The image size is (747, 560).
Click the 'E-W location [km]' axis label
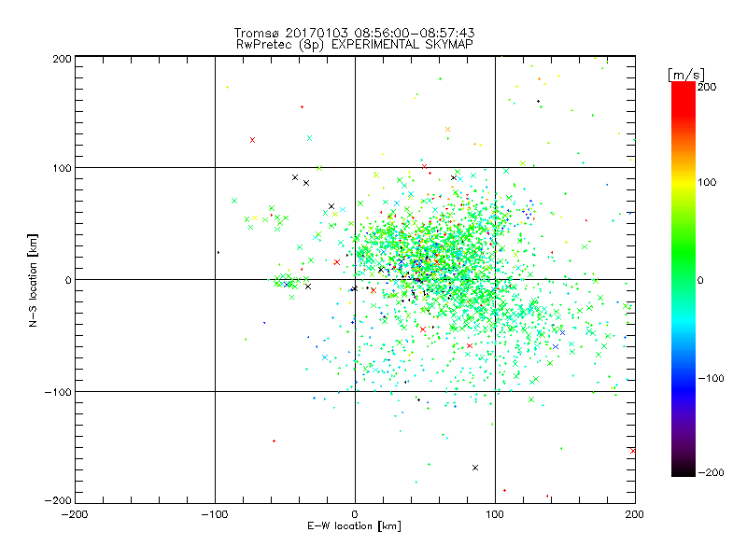pyautogui.click(x=354, y=525)
